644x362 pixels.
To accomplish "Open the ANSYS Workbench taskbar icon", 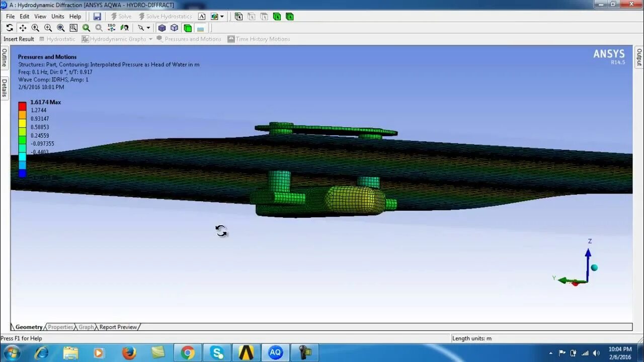I will click(x=246, y=353).
